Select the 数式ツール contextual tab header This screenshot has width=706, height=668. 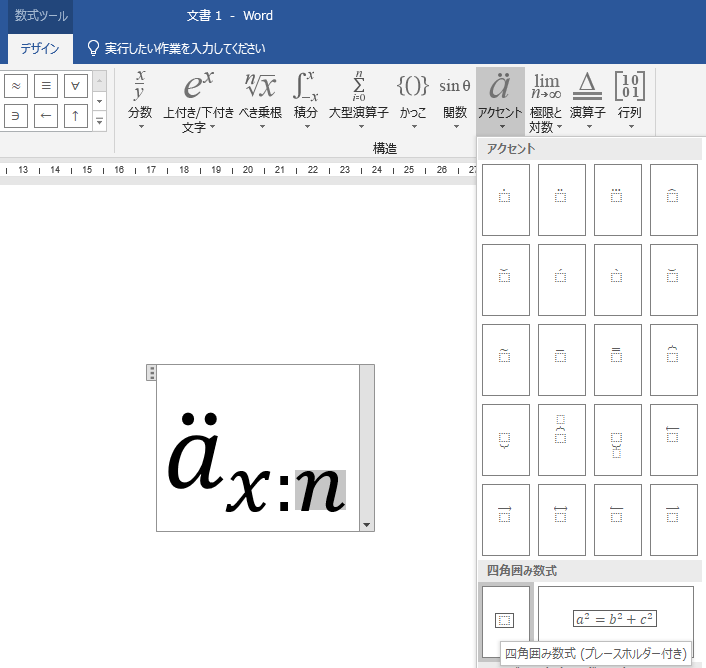click(x=41, y=16)
